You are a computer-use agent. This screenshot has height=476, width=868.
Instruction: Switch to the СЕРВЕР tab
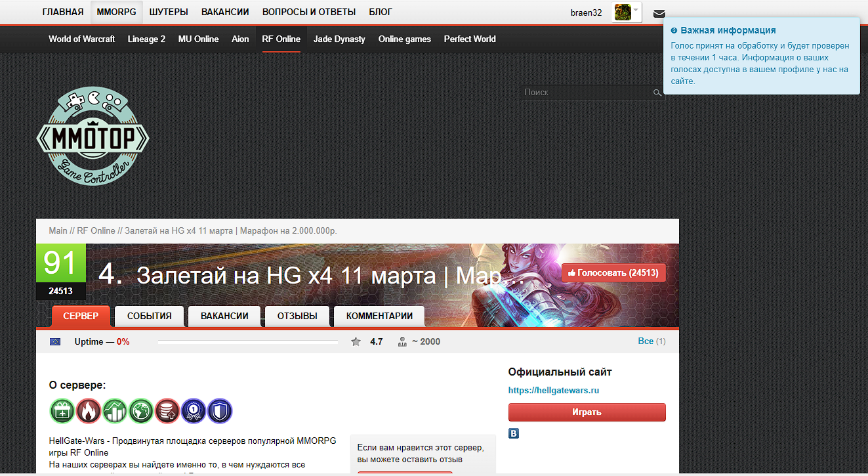point(81,316)
